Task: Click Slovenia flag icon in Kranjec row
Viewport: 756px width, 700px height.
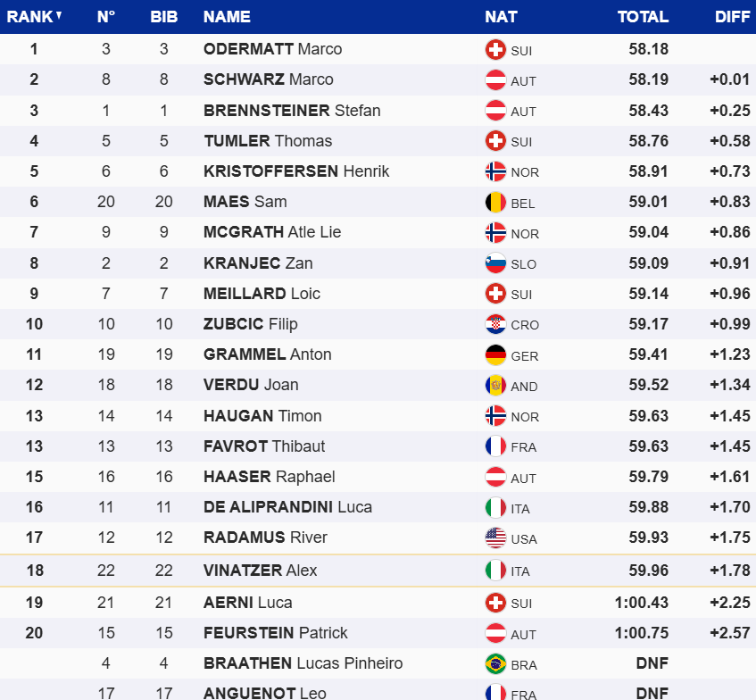Action: [x=495, y=263]
